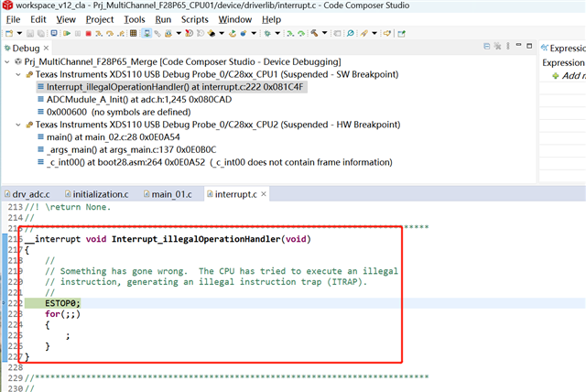Collapse the Prj_MultiChannel_F28P65_Merge tree node
The height and width of the screenshot is (392, 586).
click(x=7, y=61)
